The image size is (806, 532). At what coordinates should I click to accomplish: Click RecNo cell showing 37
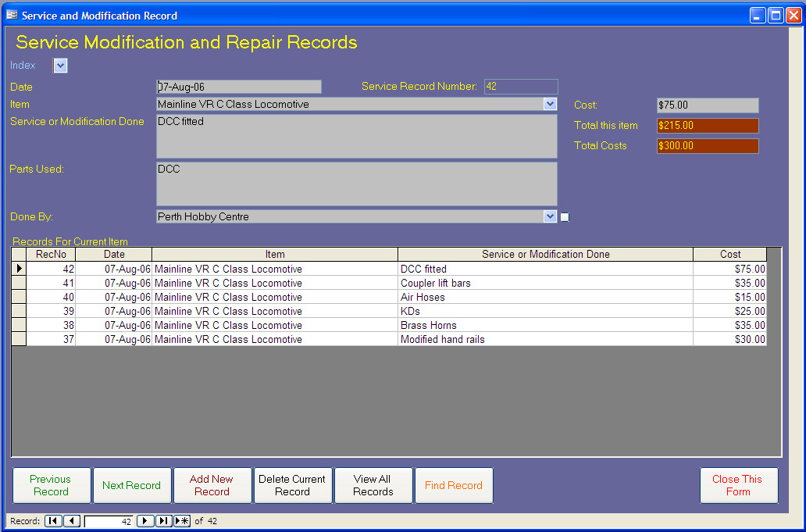[x=51, y=339]
